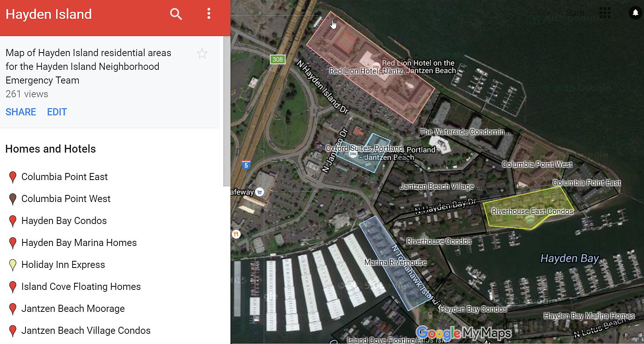Click the 308 exit sign on map
This screenshot has height=344, width=644.
(x=278, y=59)
